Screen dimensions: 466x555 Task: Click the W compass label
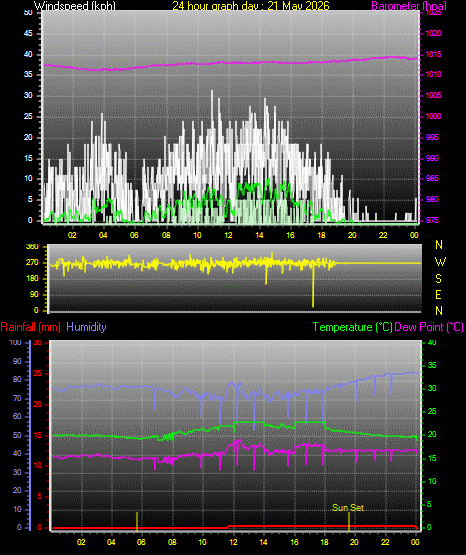(440, 262)
